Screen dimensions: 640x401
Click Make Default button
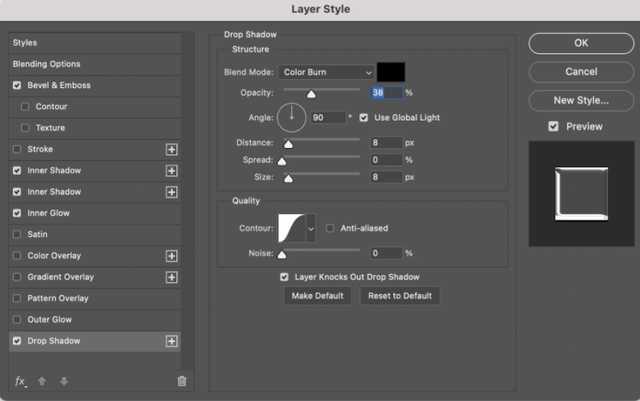pos(317,296)
